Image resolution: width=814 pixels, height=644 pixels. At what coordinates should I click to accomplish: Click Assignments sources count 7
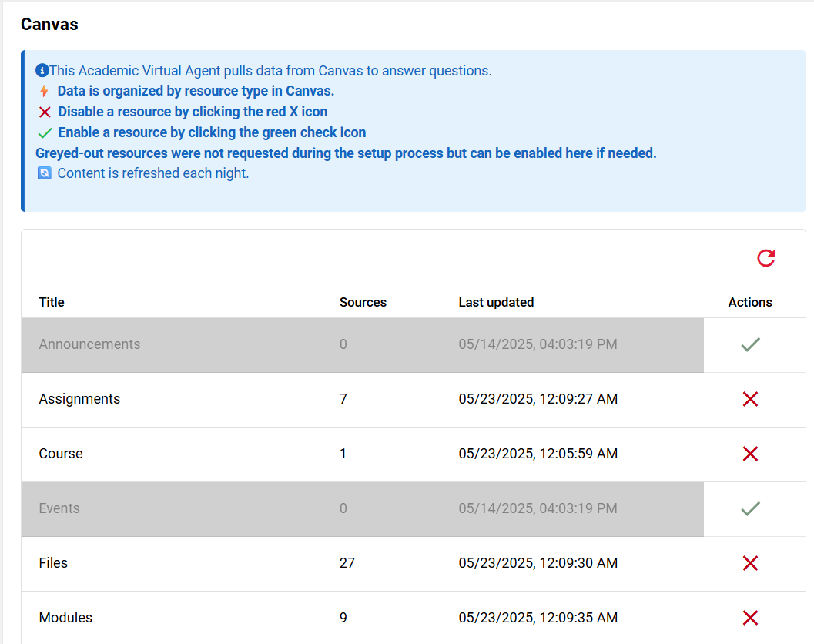[343, 399]
